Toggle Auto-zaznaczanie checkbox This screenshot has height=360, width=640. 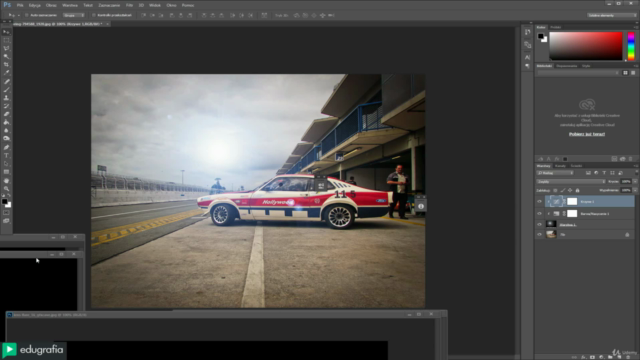pyautogui.click(x=27, y=15)
